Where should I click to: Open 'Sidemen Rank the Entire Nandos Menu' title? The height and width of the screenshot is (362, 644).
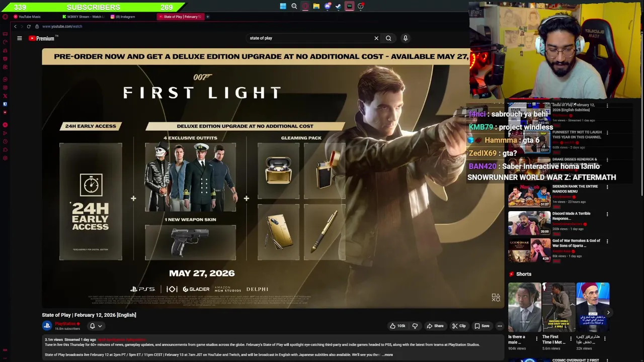[x=575, y=189]
